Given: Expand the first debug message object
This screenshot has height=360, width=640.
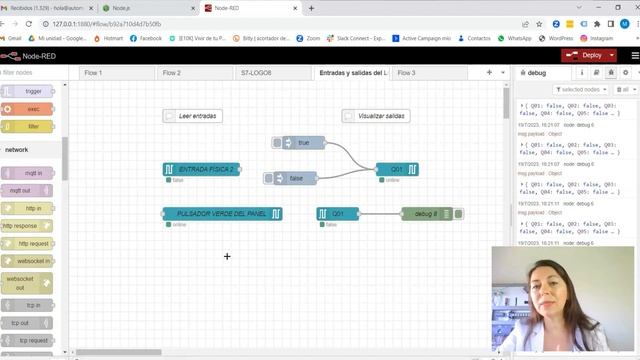Looking at the screenshot, I should pos(522,106).
